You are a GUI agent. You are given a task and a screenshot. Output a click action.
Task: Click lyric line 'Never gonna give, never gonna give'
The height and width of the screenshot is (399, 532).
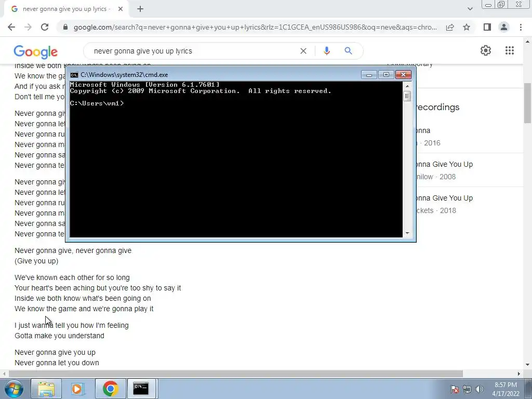pyautogui.click(x=73, y=250)
